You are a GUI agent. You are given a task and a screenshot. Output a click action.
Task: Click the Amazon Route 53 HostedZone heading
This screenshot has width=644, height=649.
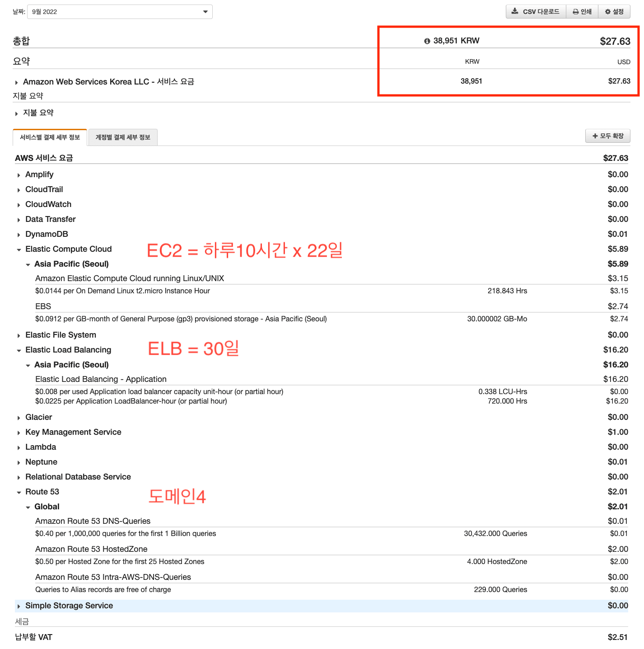click(91, 549)
